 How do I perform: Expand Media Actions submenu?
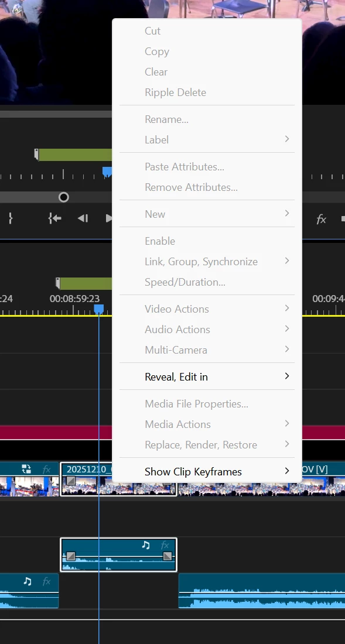point(207,424)
